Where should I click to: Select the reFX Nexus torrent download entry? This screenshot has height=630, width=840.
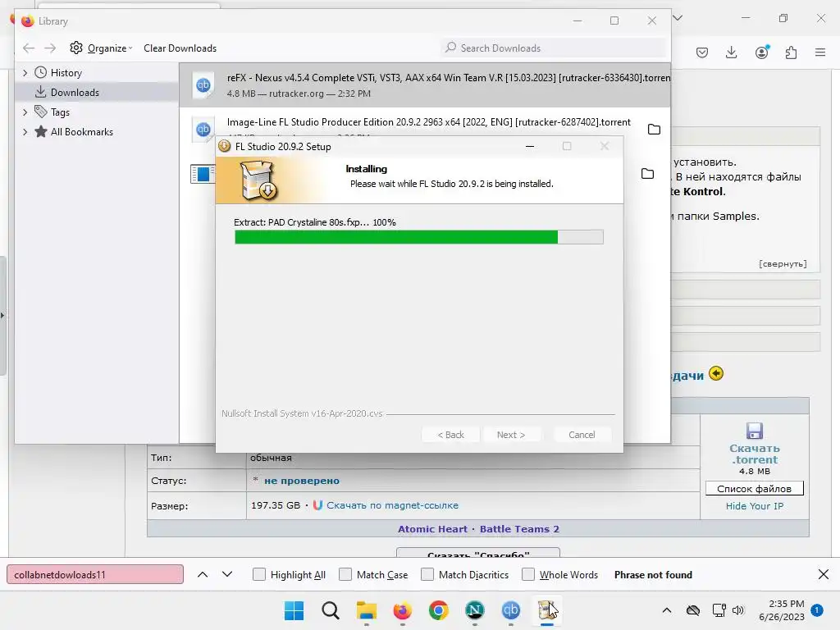pos(424,85)
